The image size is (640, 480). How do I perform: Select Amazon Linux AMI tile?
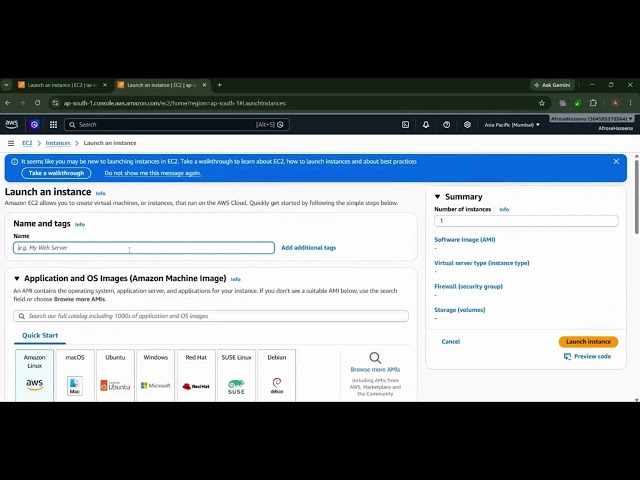34,376
